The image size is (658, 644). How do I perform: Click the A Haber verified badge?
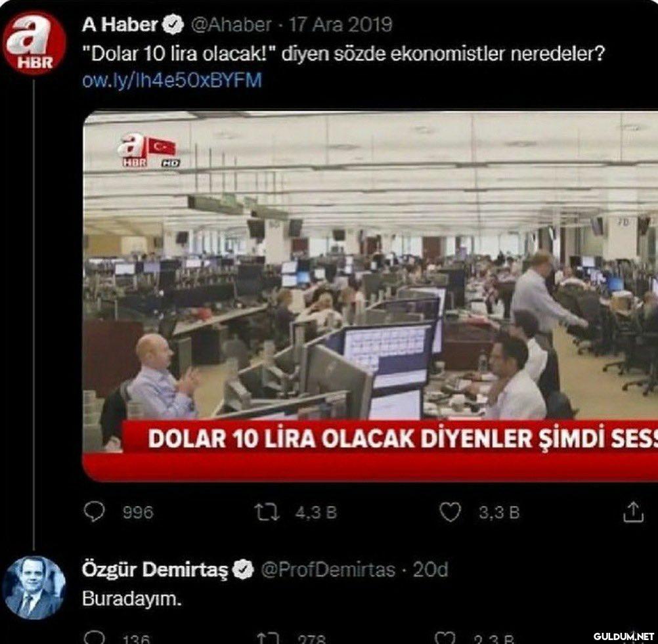click(173, 25)
